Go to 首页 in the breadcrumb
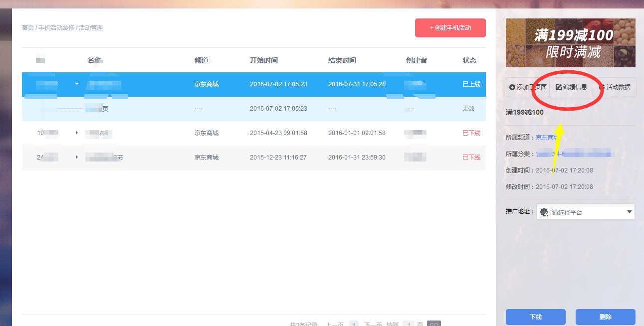644x326 pixels. coord(27,28)
